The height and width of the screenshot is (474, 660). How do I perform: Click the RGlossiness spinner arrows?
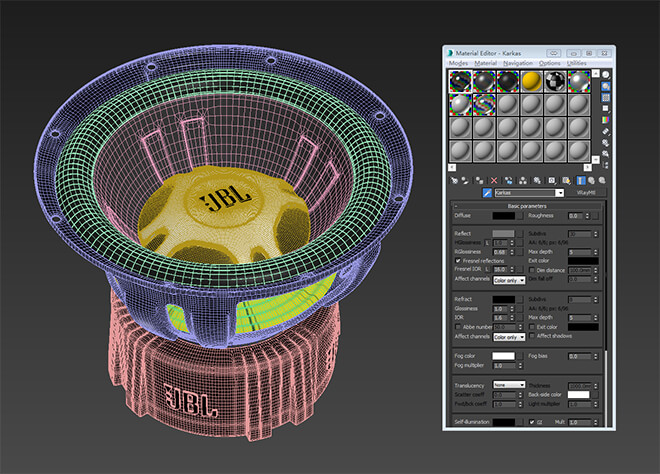[x=512, y=252]
